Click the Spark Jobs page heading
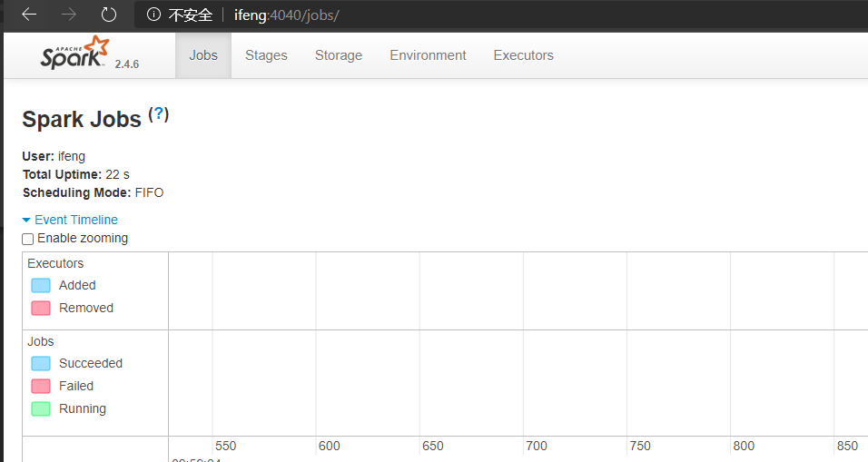 tap(82, 120)
